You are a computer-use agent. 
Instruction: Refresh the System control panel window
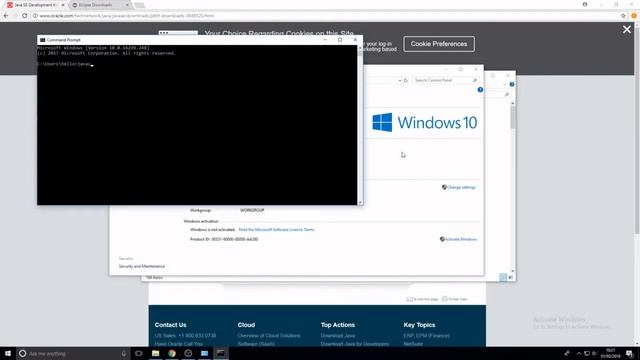[406, 80]
